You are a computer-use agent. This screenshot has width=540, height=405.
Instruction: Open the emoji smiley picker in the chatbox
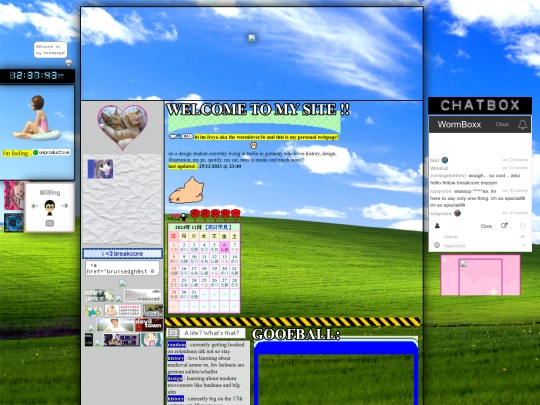pos(437,245)
